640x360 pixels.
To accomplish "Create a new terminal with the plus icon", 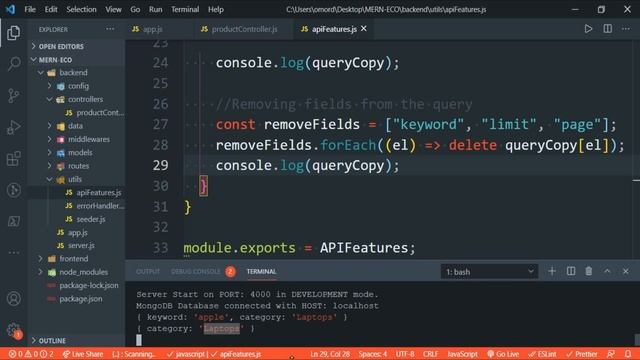I will [552, 271].
